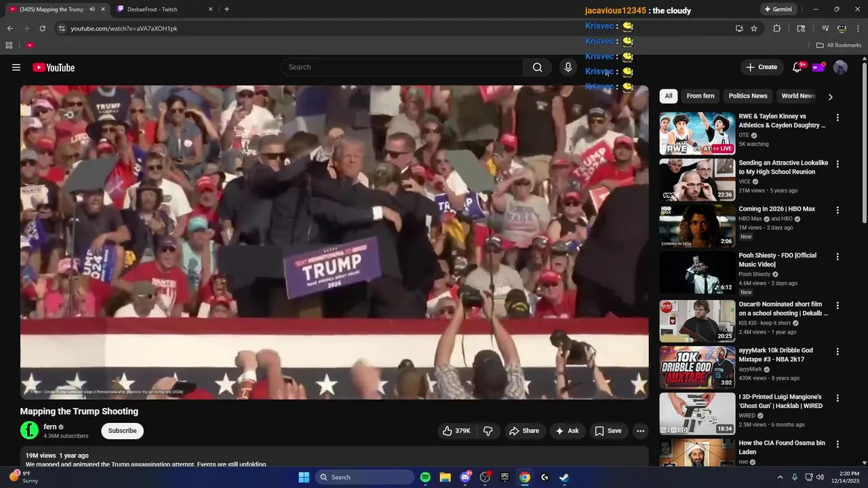The height and width of the screenshot is (488, 868).
Task: Bookmark this page with the star
Action: (x=754, y=28)
